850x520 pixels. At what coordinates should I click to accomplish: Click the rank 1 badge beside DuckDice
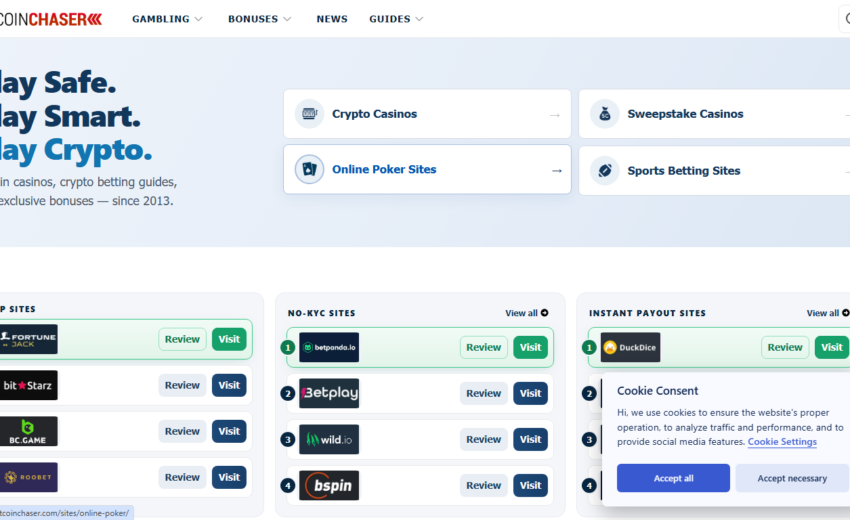point(589,348)
